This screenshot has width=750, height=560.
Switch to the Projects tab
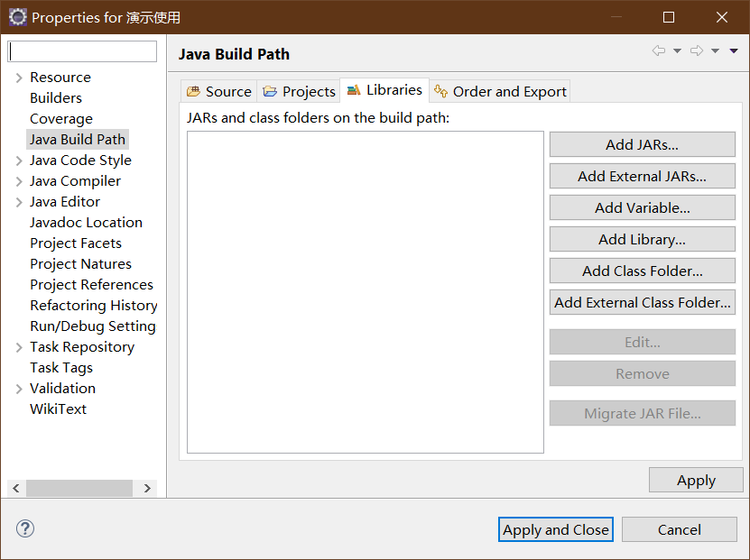[299, 91]
